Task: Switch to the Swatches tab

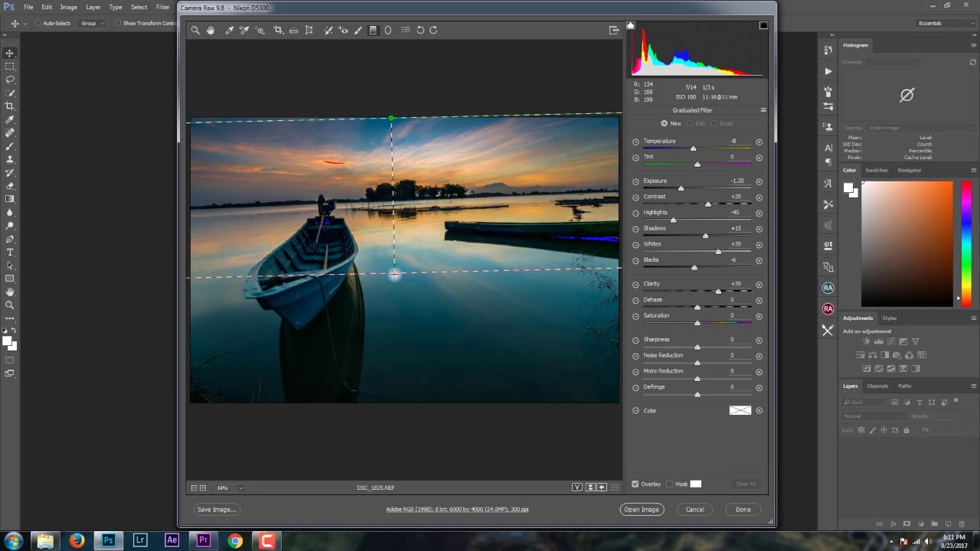Action: click(876, 170)
